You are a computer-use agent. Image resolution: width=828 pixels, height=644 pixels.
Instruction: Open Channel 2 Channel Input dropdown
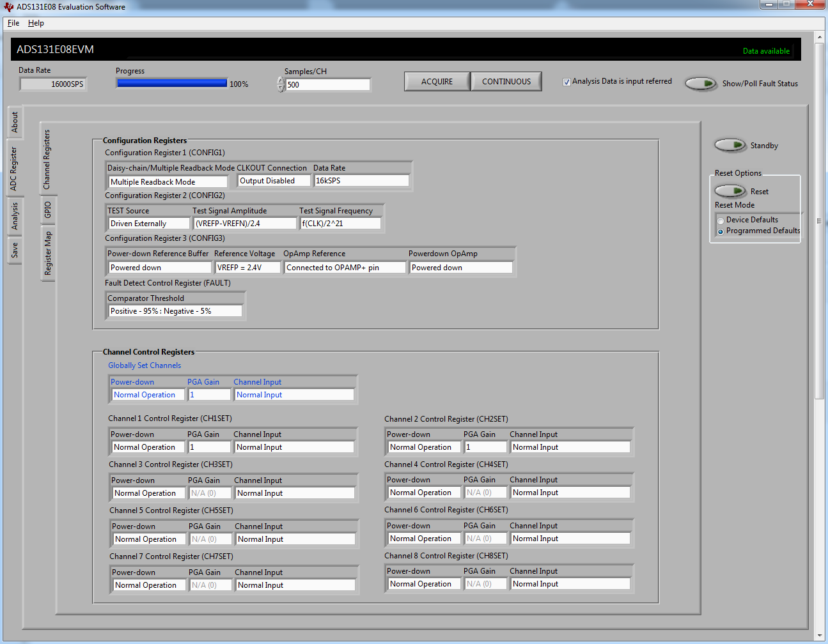pos(570,447)
